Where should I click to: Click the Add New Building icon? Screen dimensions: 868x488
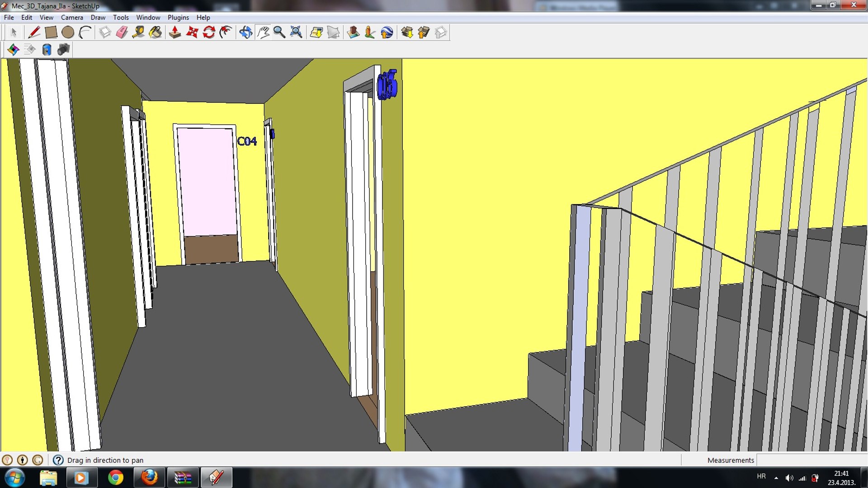tap(353, 33)
